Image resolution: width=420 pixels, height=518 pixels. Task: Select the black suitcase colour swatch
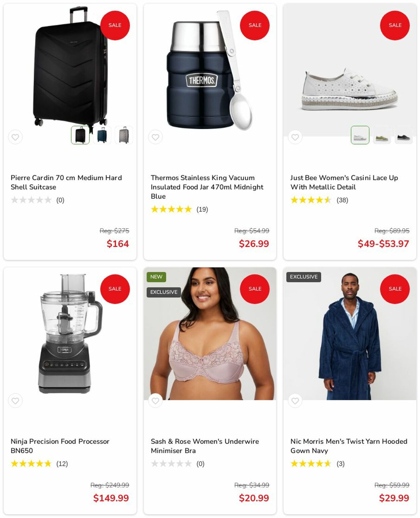pyautogui.click(x=80, y=135)
